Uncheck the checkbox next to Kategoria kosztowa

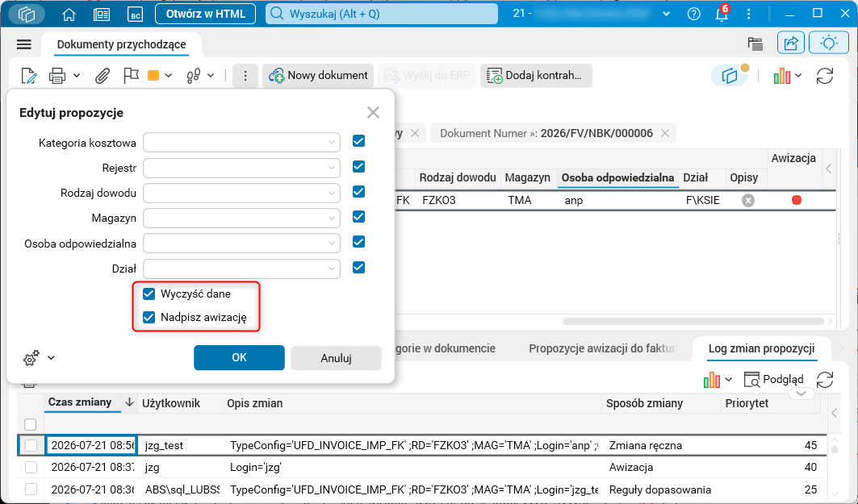pyautogui.click(x=359, y=141)
